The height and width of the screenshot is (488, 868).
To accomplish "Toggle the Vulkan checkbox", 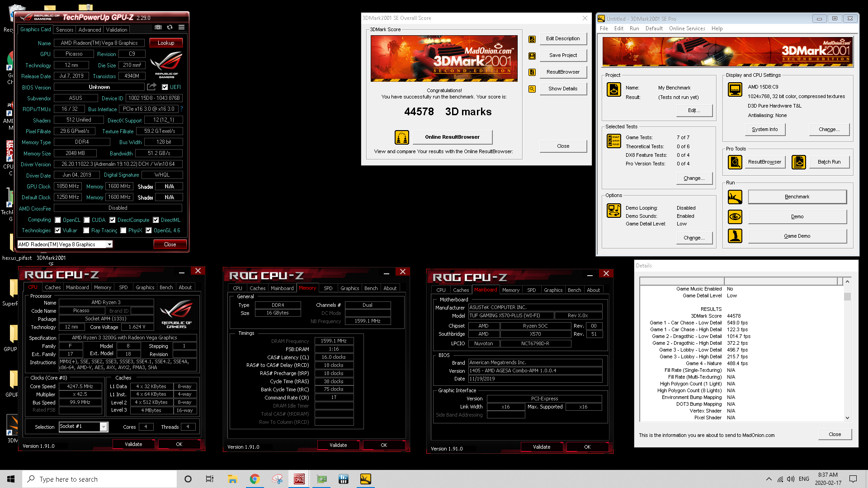I will (57, 230).
